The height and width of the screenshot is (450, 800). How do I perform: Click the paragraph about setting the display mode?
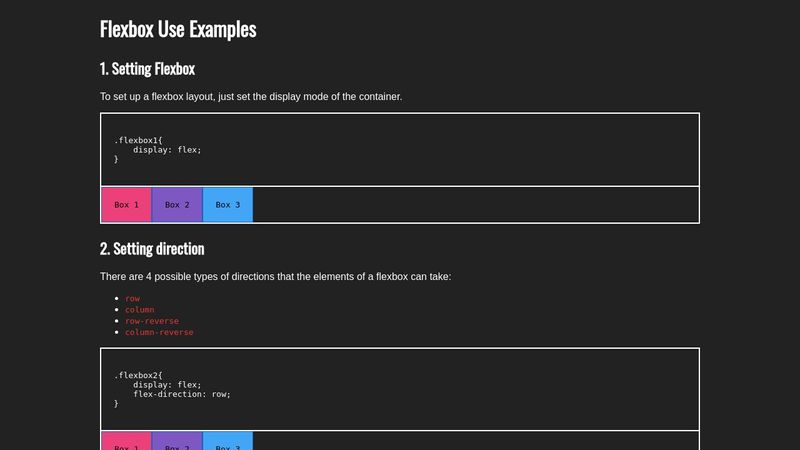[x=251, y=96]
